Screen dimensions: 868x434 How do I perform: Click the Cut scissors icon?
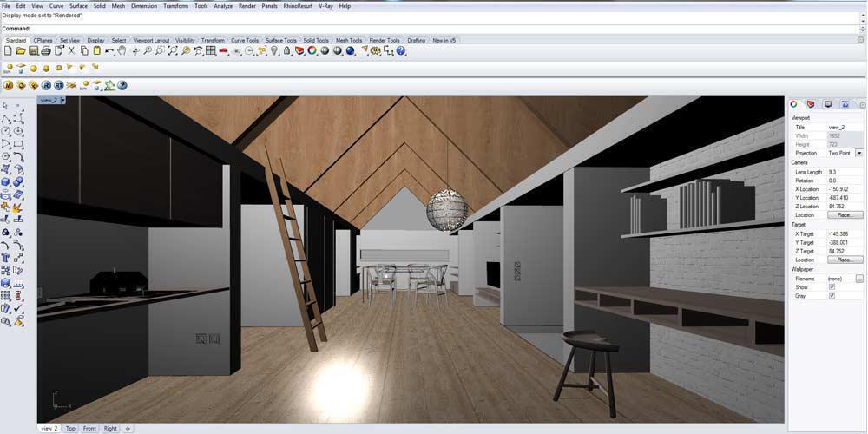71,50
